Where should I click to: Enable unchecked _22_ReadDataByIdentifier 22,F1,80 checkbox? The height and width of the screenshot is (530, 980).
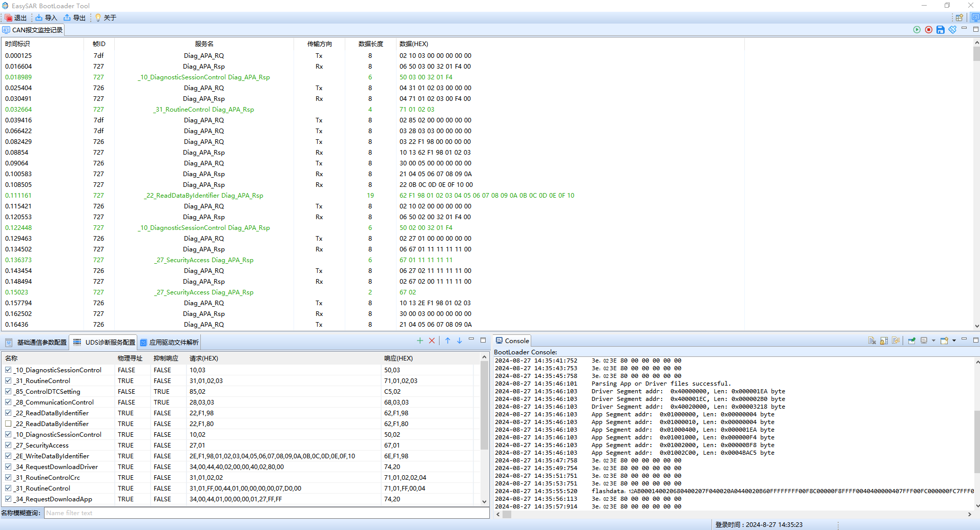8,423
